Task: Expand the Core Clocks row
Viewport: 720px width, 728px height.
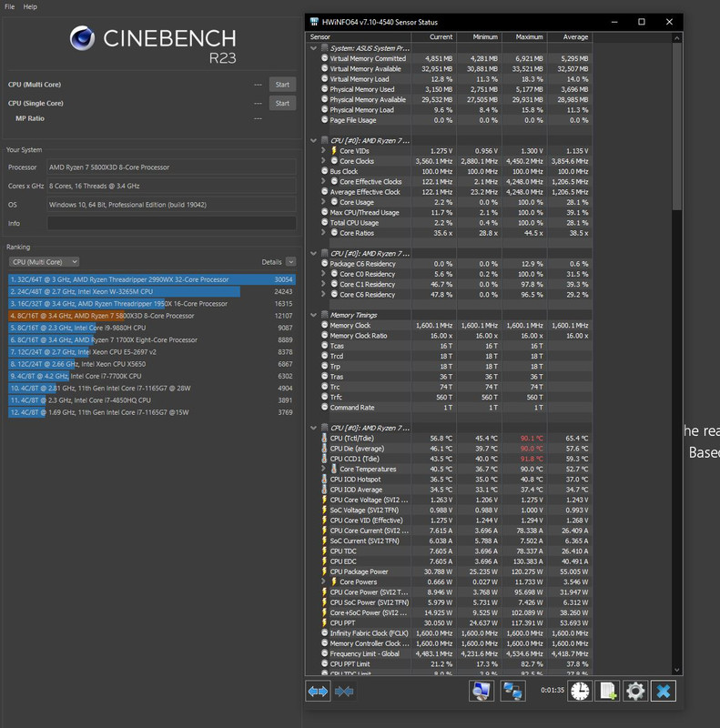Action: [x=324, y=161]
